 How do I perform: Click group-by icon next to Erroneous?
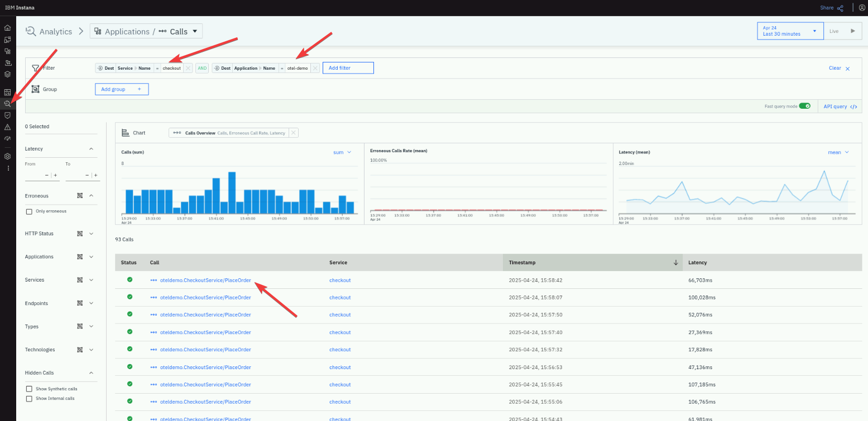80,196
